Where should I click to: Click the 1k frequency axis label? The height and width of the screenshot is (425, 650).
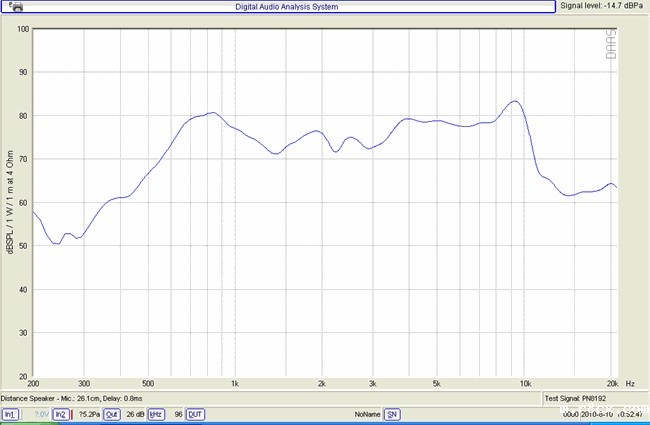235,383
